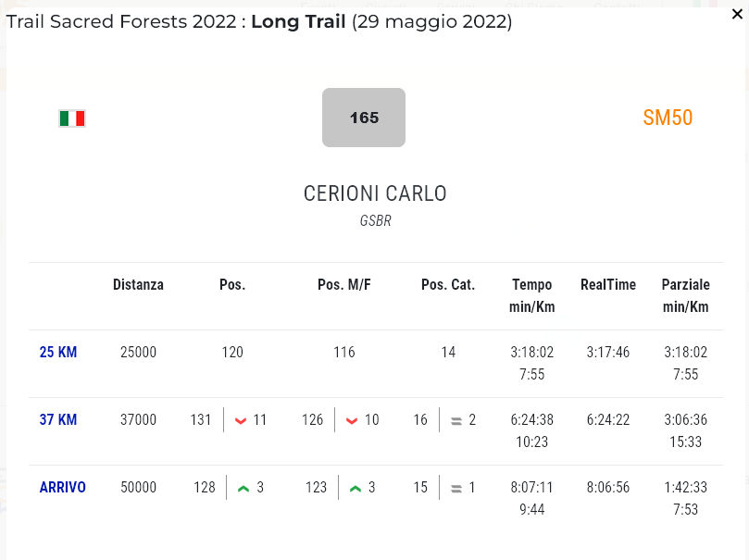Viewport: 749px width, 560px height.
Task: Open the 37 KM split row
Action: point(58,419)
